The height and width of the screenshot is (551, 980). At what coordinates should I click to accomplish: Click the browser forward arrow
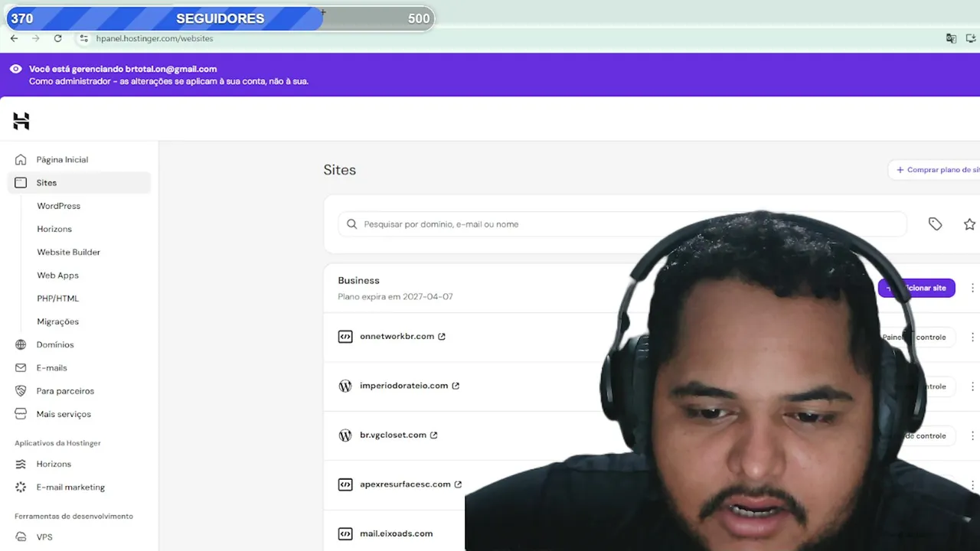pyautogui.click(x=35, y=38)
